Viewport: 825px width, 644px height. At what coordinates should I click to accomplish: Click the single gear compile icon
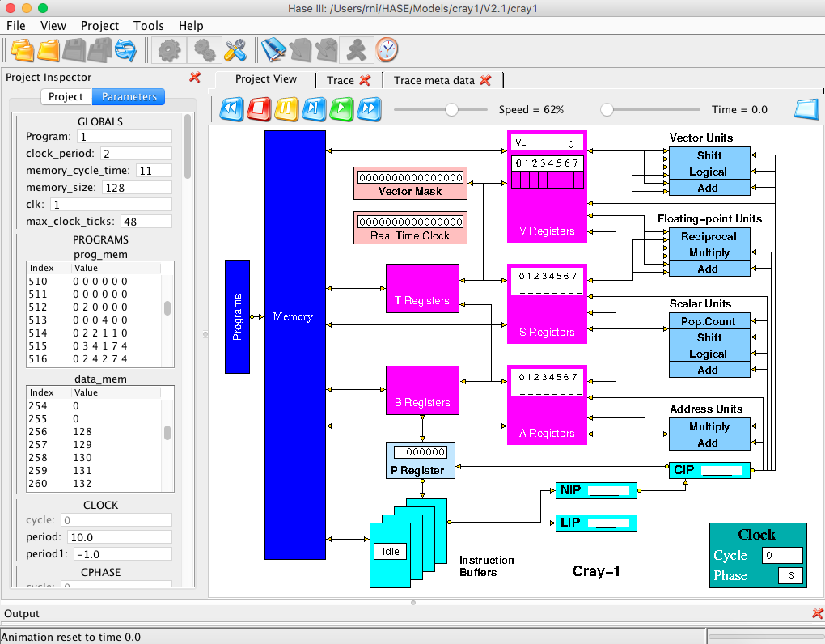169,50
